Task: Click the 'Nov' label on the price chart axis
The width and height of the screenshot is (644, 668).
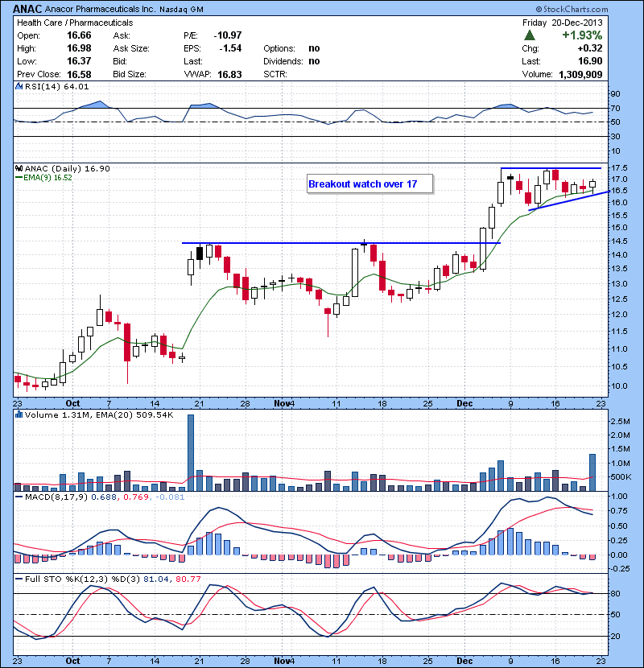Action: tap(282, 403)
